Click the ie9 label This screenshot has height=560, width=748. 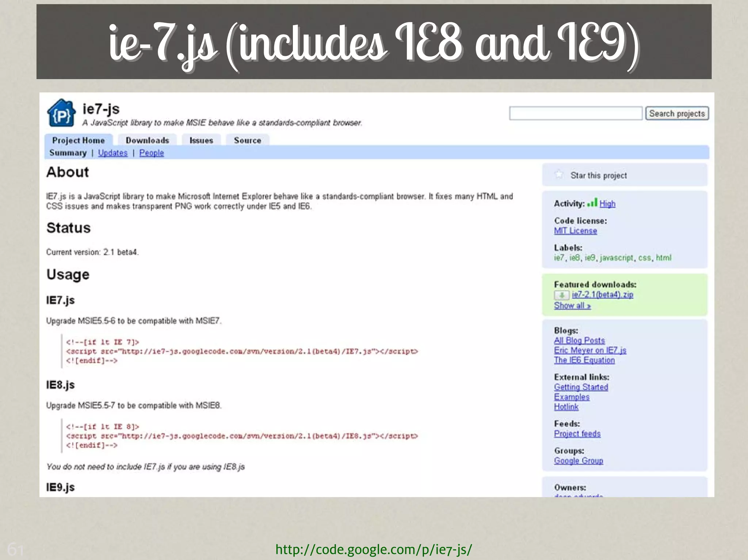[590, 258]
